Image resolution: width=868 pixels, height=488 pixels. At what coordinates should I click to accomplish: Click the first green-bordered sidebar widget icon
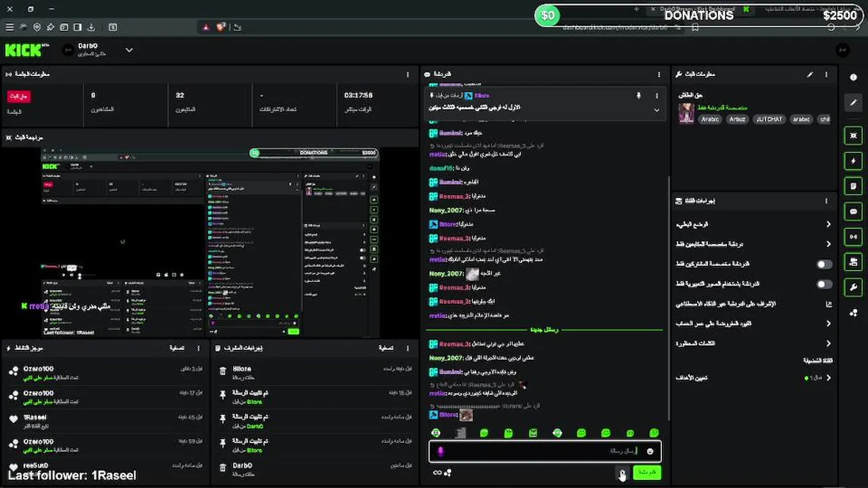click(853, 135)
